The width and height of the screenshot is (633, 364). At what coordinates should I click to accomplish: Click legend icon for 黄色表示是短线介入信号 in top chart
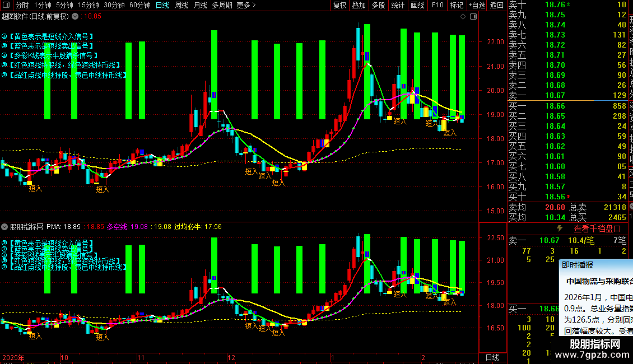(x=4, y=36)
